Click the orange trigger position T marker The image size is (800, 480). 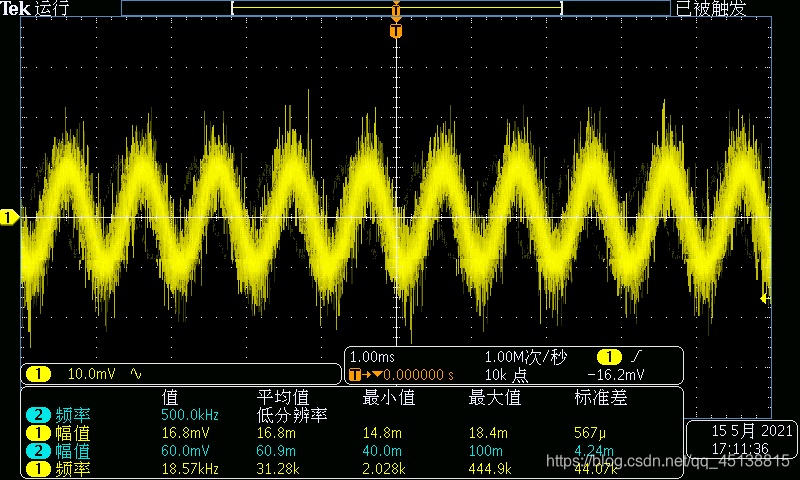click(x=396, y=32)
